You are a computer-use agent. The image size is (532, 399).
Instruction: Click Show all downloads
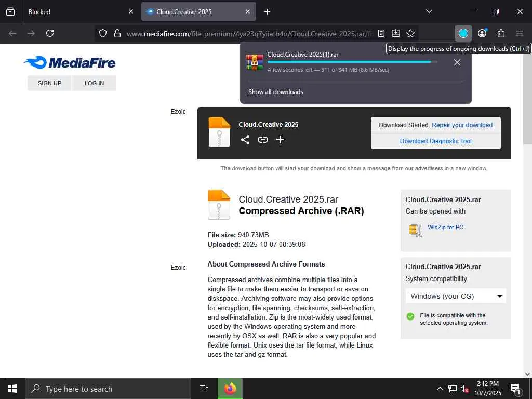[276, 92]
